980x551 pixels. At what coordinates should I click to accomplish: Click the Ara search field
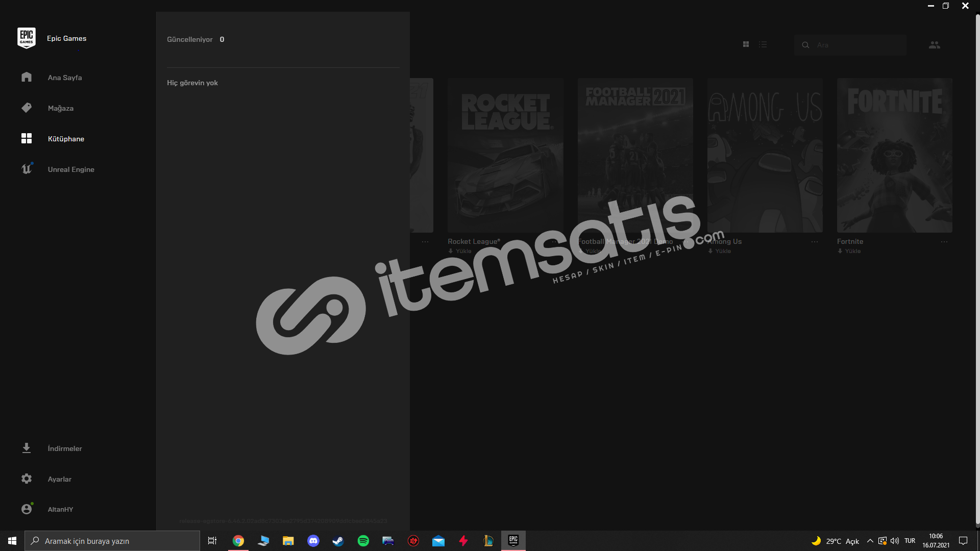coord(850,45)
